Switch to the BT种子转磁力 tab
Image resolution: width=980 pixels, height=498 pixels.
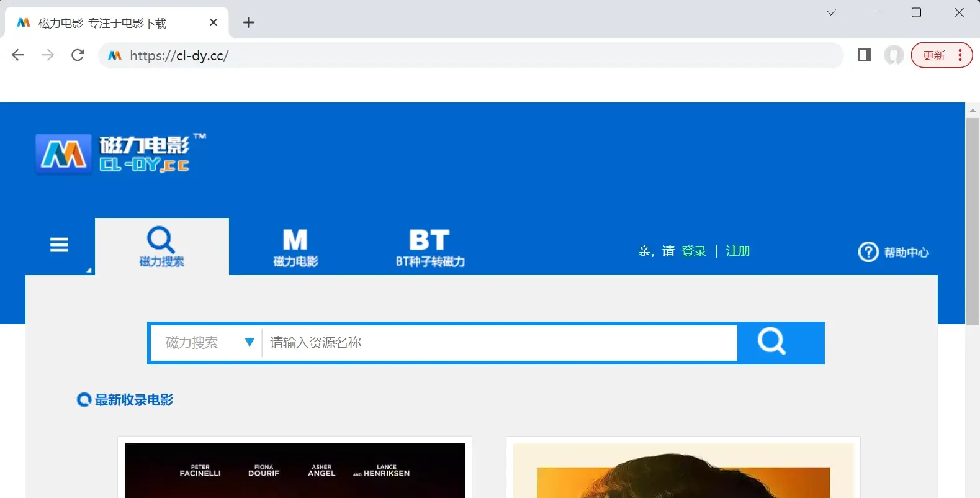(x=430, y=248)
